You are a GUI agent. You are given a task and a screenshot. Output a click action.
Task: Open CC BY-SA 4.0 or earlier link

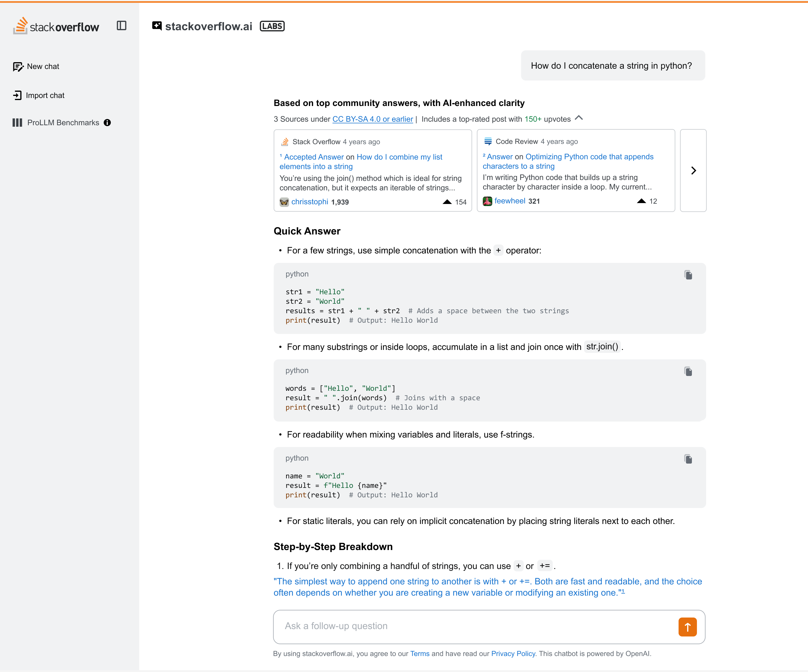tap(372, 119)
